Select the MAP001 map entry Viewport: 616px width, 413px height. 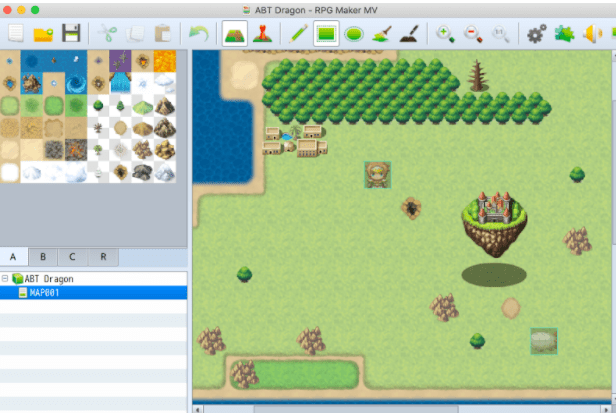pyautogui.click(x=94, y=293)
